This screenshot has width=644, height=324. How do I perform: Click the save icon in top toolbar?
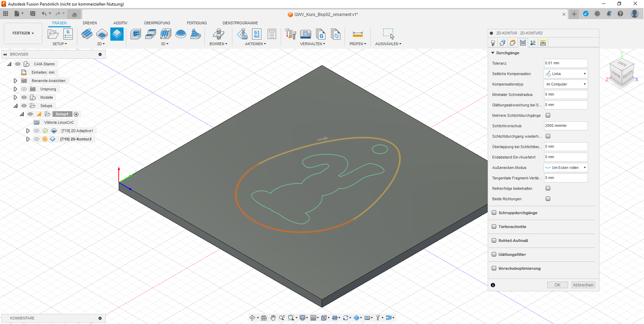tap(33, 14)
